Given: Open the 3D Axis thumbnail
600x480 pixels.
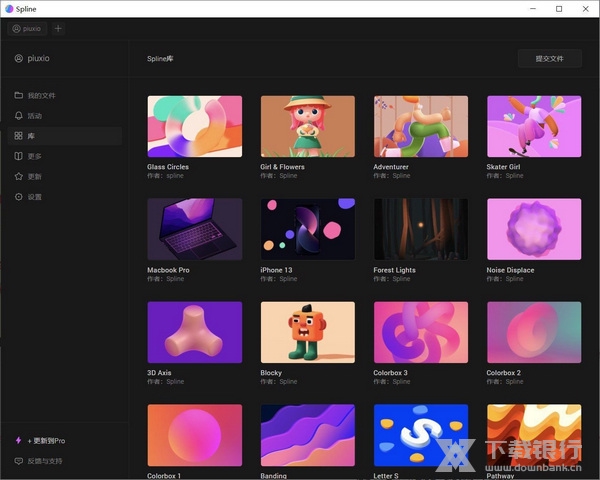Looking at the screenshot, I should click(x=194, y=332).
